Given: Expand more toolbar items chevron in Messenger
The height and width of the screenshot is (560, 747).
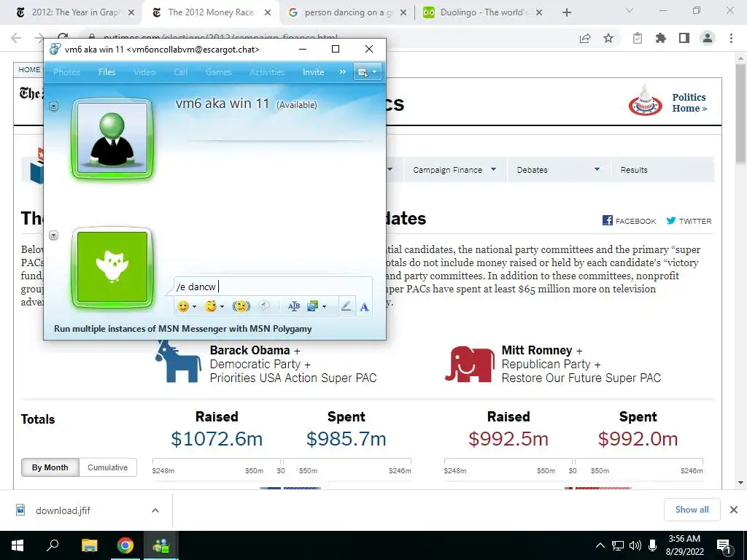Looking at the screenshot, I should tap(343, 72).
